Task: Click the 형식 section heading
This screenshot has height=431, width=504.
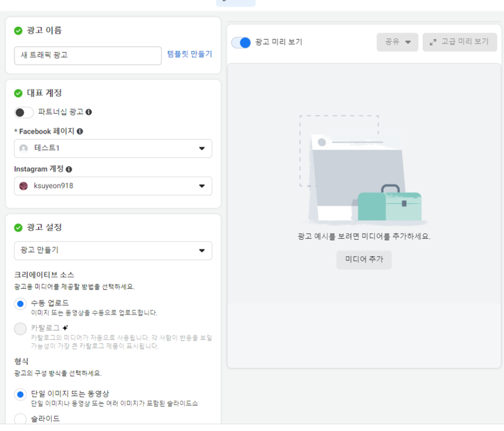Action: [x=21, y=361]
